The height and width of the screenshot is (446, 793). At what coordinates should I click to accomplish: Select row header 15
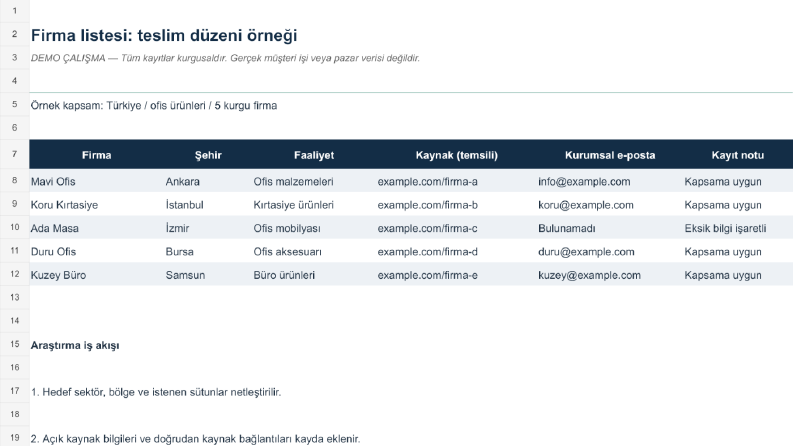click(x=15, y=344)
